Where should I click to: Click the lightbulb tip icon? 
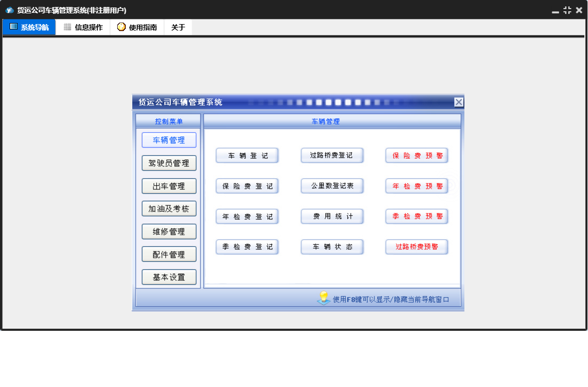click(324, 298)
